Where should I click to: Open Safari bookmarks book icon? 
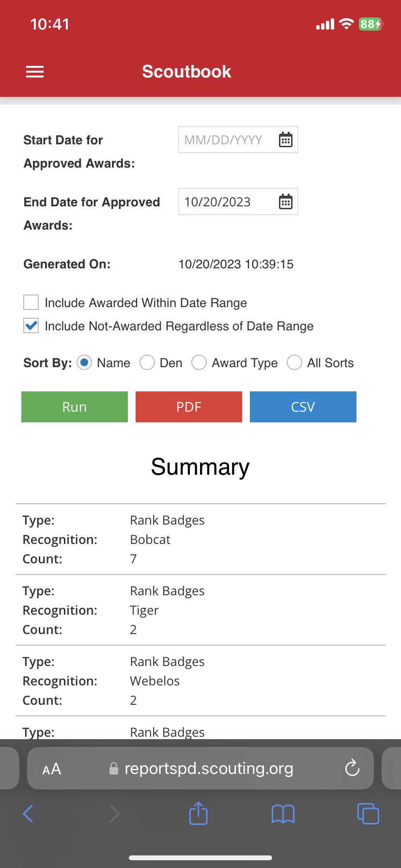[283, 814]
